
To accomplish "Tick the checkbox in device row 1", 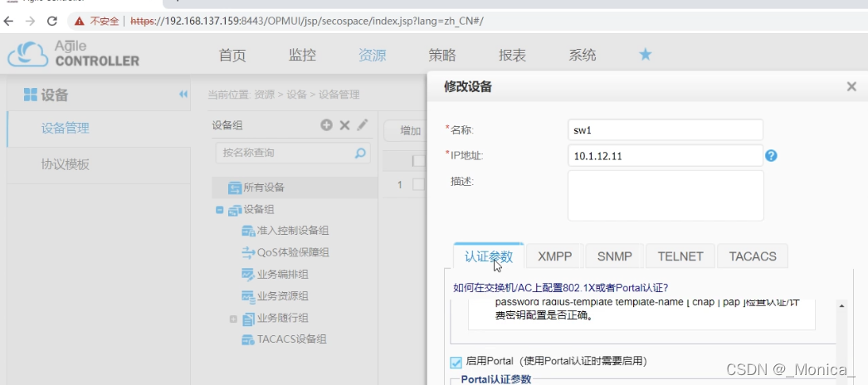I will tap(419, 185).
